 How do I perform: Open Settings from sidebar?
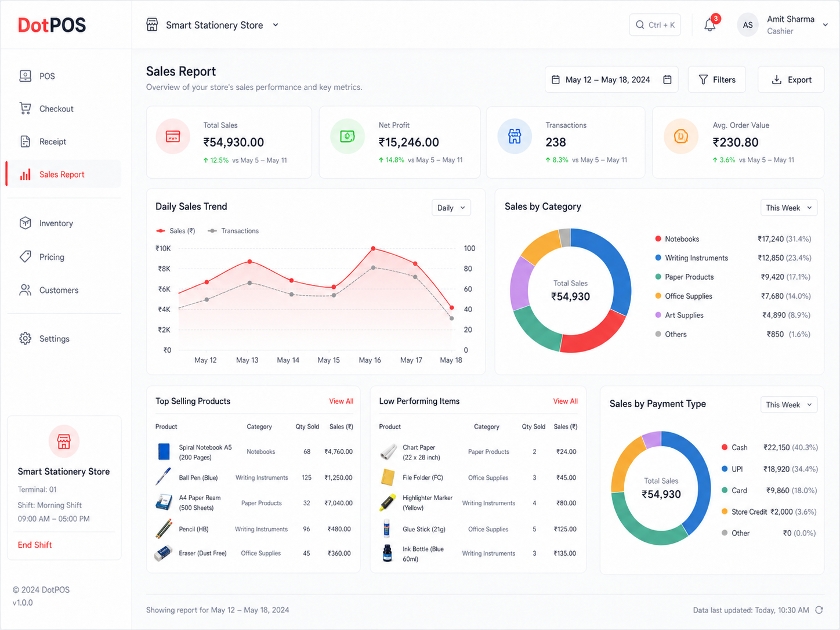click(64, 339)
